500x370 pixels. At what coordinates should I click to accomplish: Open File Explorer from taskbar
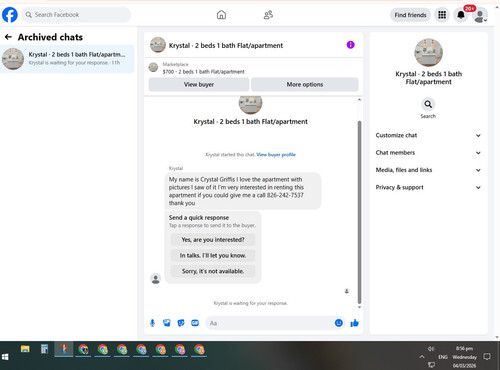[x=25, y=349]
